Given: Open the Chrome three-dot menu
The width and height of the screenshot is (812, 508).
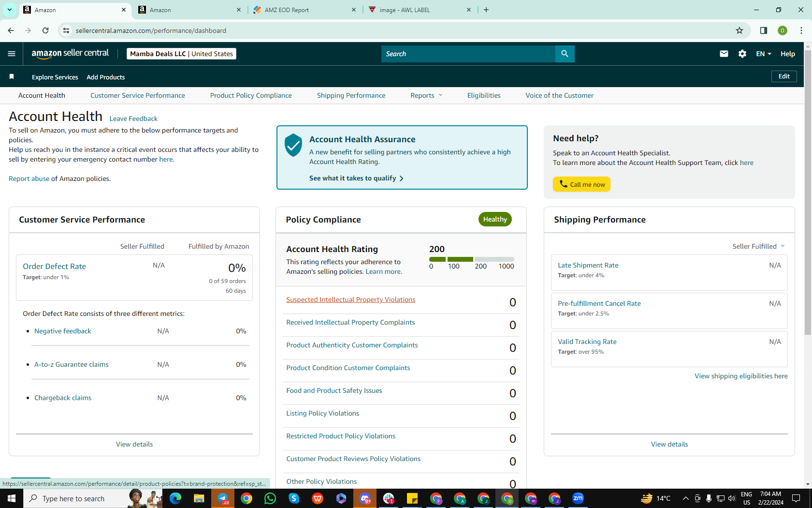Looking at the screenshot, I should click(x=801, y=30).
